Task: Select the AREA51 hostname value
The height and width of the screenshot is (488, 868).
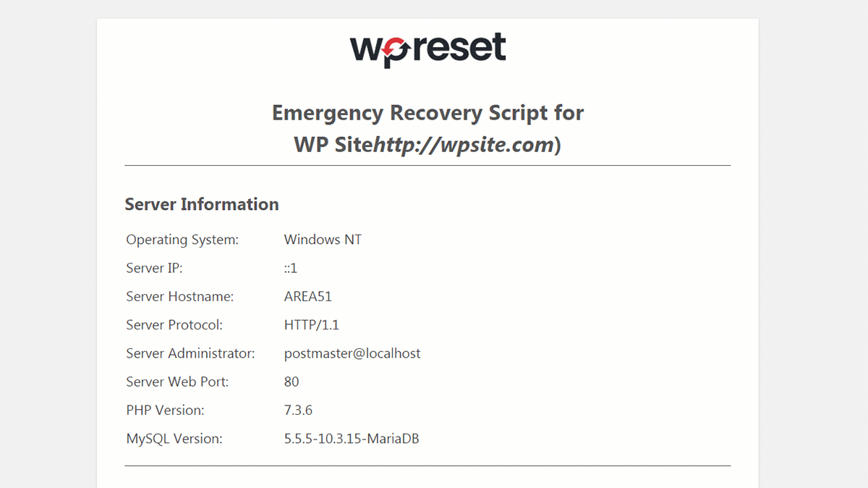Action: click(308, 296)
